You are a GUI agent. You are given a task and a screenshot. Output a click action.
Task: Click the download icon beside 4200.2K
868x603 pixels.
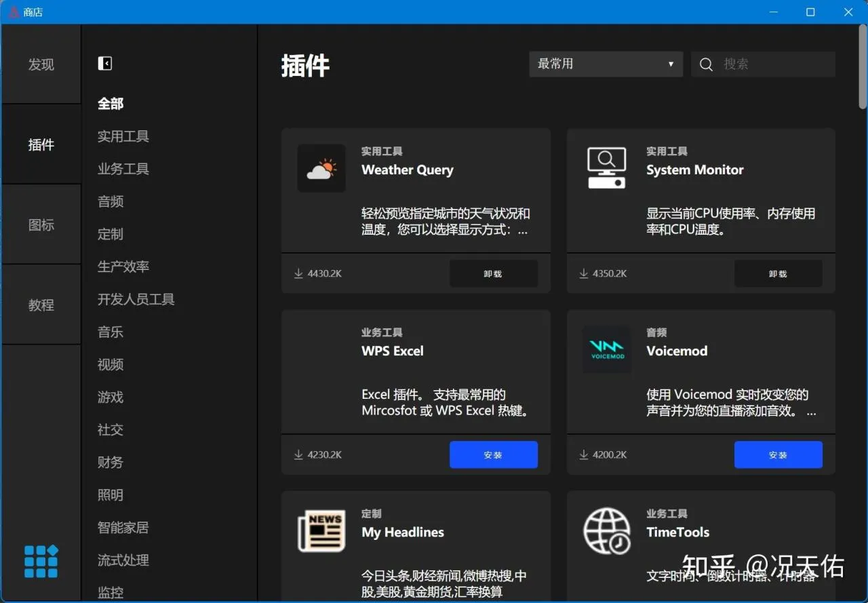click(x=583, y=454)
